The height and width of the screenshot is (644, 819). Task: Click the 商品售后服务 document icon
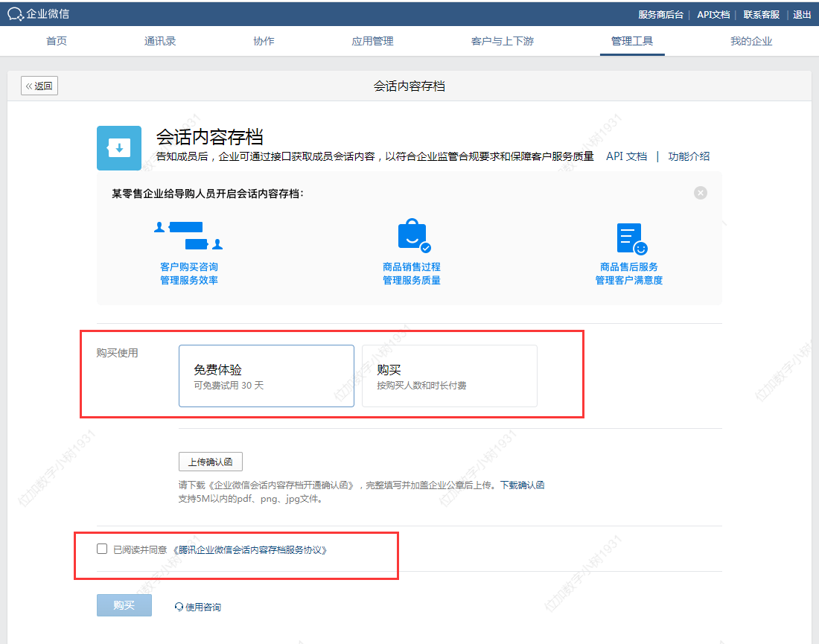coord(631,239)
